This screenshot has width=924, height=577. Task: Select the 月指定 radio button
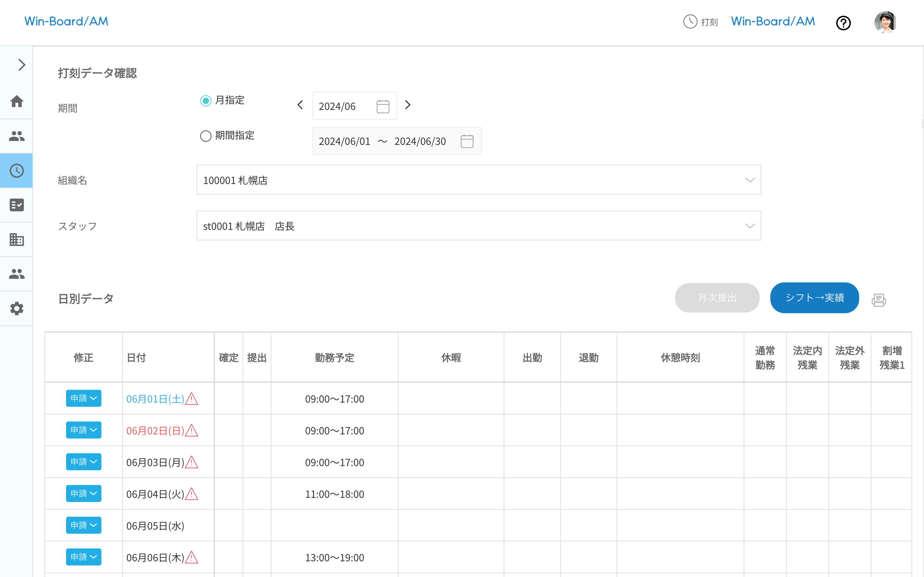(x=205, y=101)
